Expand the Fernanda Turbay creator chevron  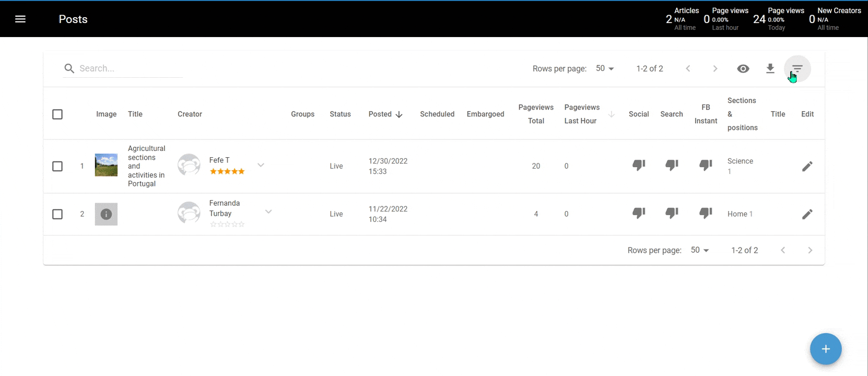tap(268, 211)
